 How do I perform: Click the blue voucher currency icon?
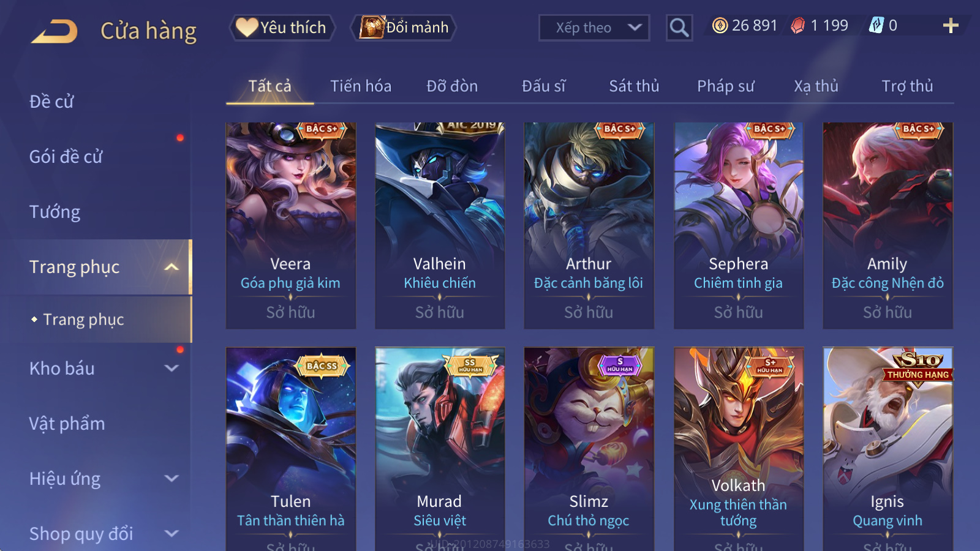[x=876, y=26]
